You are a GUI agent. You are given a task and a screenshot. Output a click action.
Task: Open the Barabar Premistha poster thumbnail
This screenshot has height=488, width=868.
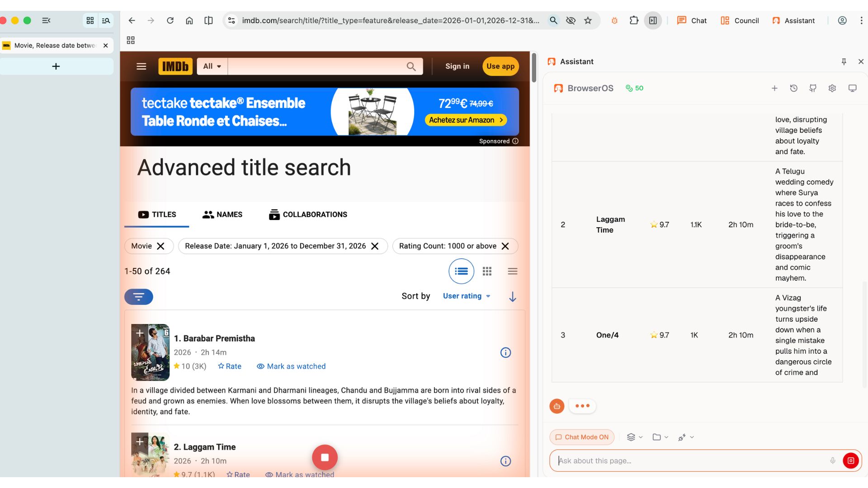[x=150, y=352]
